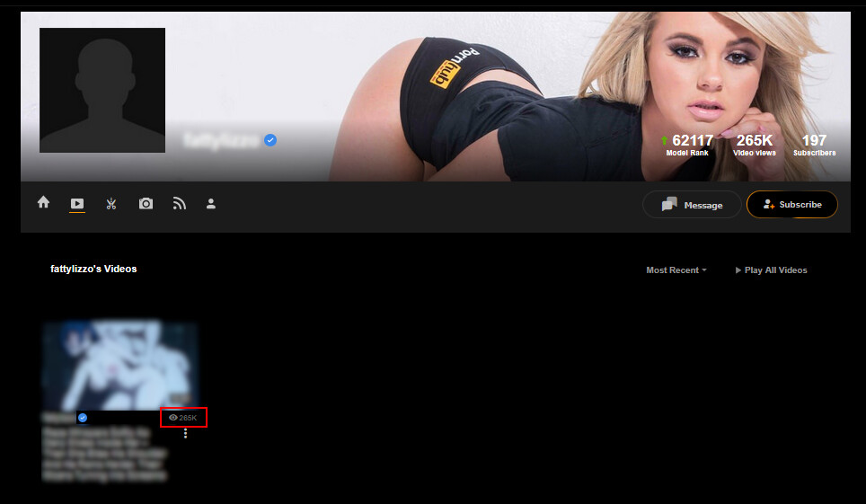Go to the profile Home icon
The height and width of the screenshot is (504, 866).
coord(43,203)
